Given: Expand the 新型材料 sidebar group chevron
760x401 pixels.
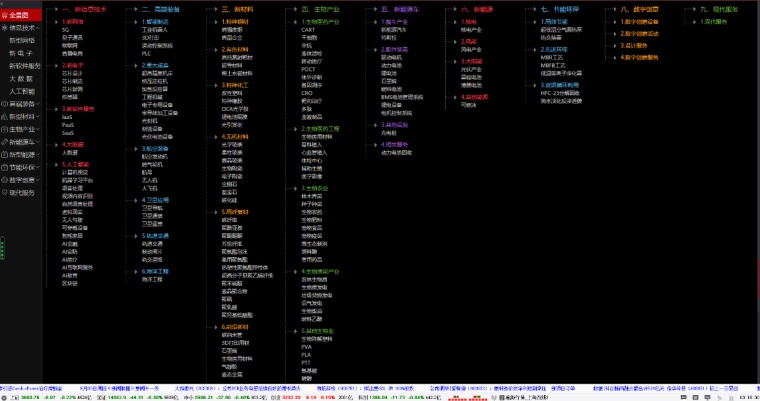Looking at the screenshot, I should [x=38, y=117].
